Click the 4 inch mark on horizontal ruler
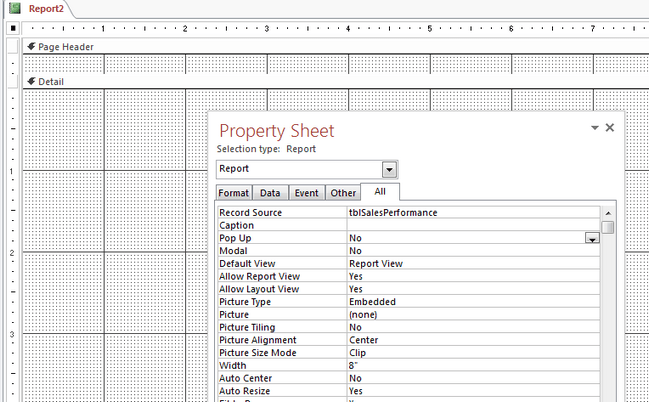 click(x=348, y=28)
